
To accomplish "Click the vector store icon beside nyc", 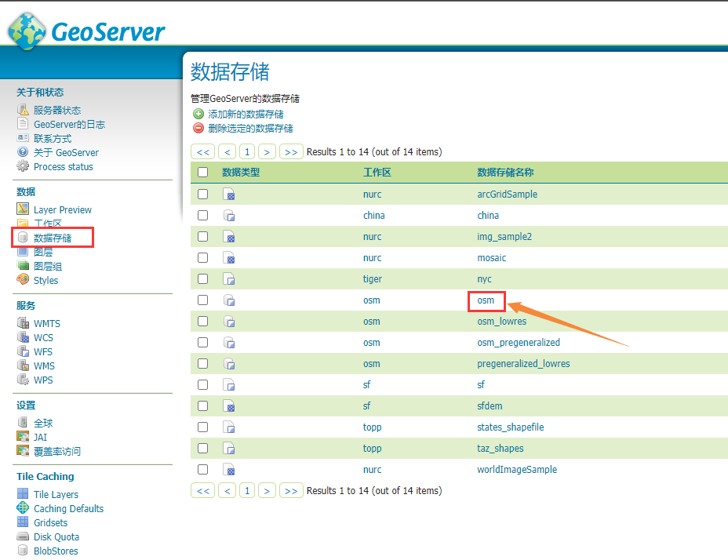I will pyautogui.click(x=227, y=278).
